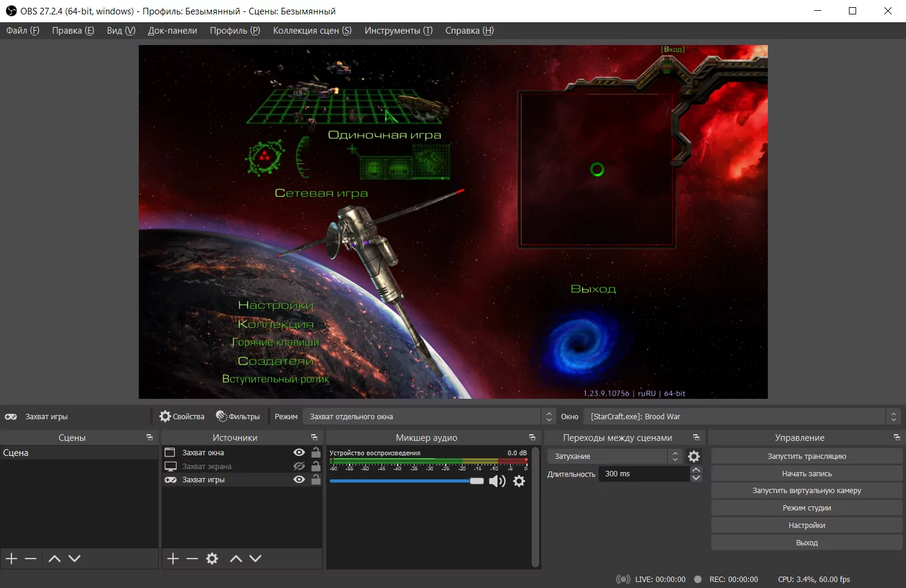Viewport: 906px width, 588px height.
Task: Lock the Захват игры source
Action: 316,480
